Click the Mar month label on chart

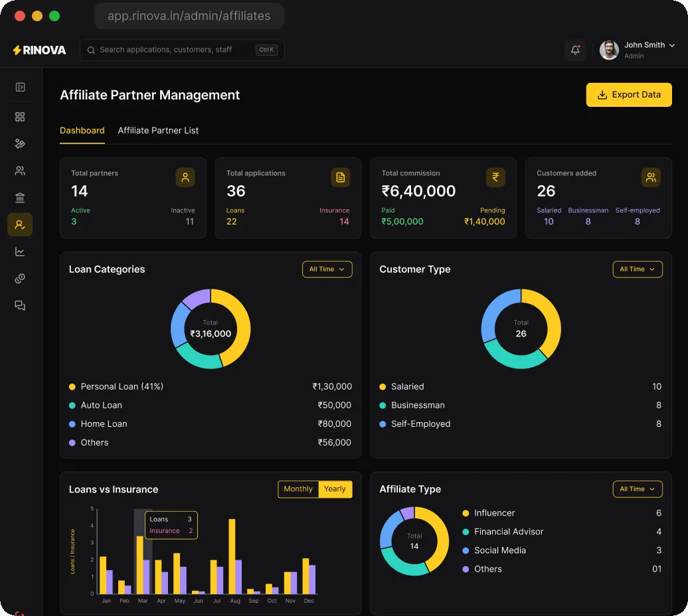[x=143, y=601]
